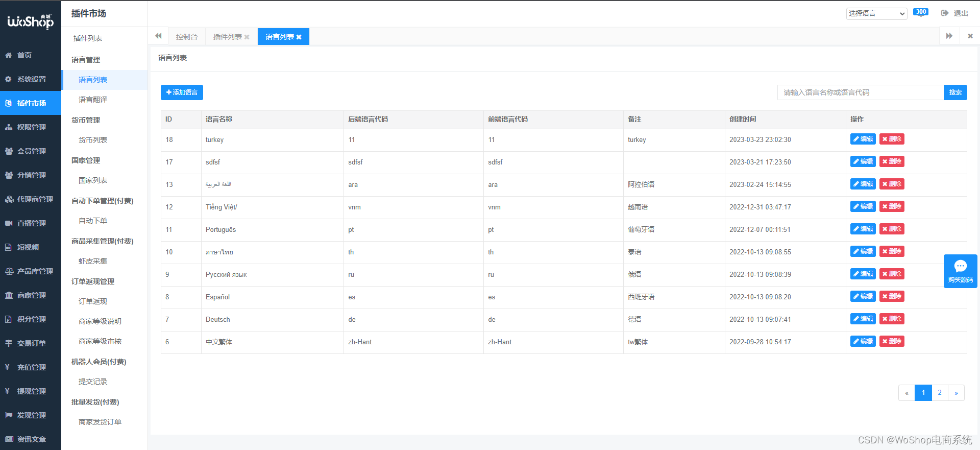
Task: Open 发现管理 in sidebar
Action: 31,415
